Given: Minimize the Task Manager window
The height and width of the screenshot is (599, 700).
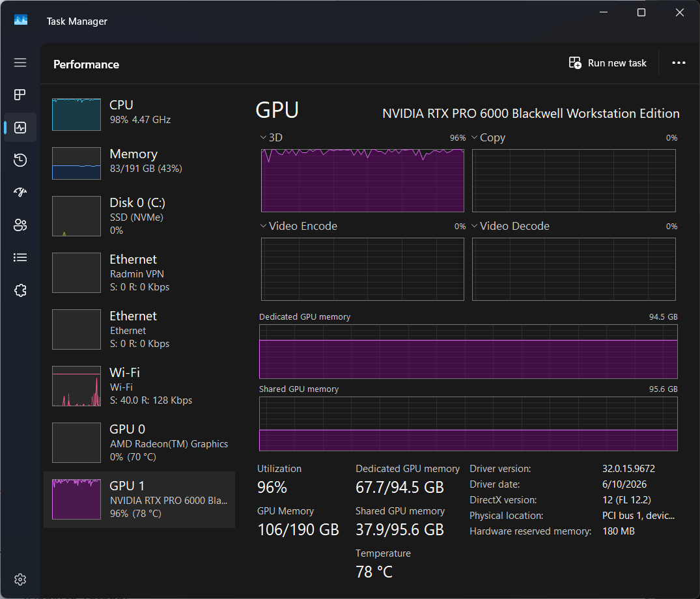Looking at the screenshot, I should point(604,12).
